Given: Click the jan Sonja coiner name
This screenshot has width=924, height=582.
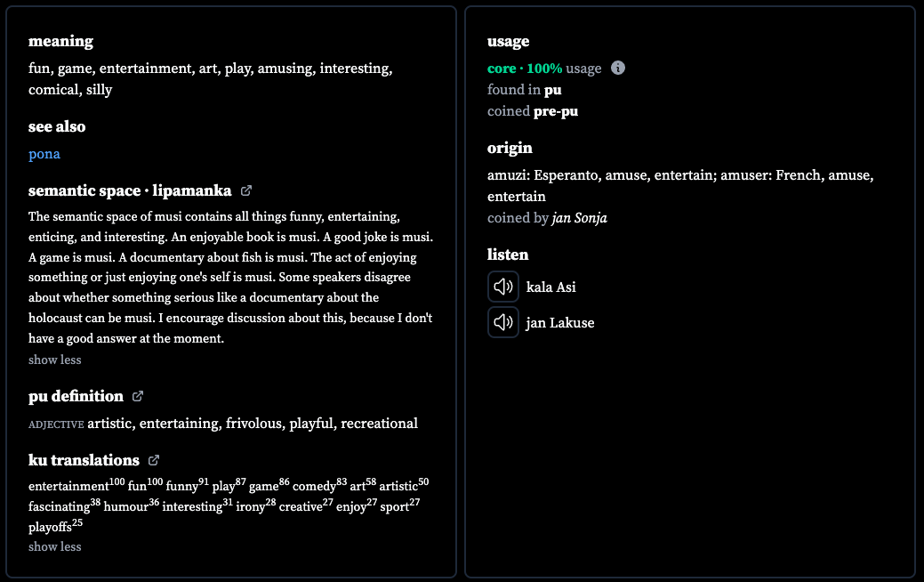Looking at the screenshot, I should [579, 218].
